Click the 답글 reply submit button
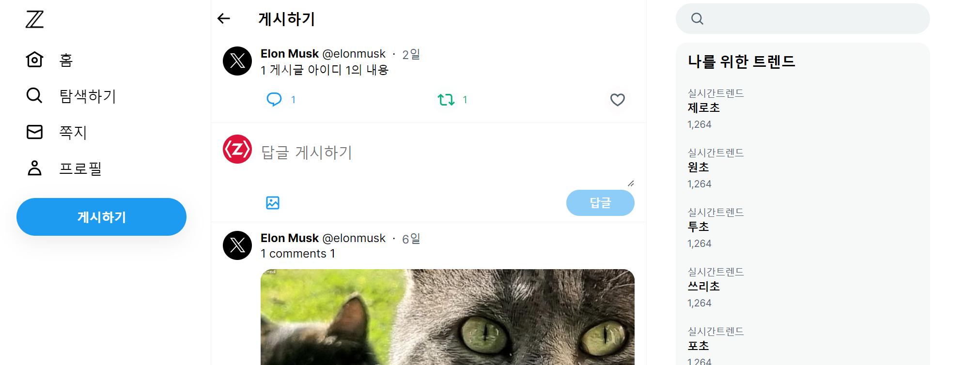The image size is (980, 365). pyautogui.click(x=600, y=203)
